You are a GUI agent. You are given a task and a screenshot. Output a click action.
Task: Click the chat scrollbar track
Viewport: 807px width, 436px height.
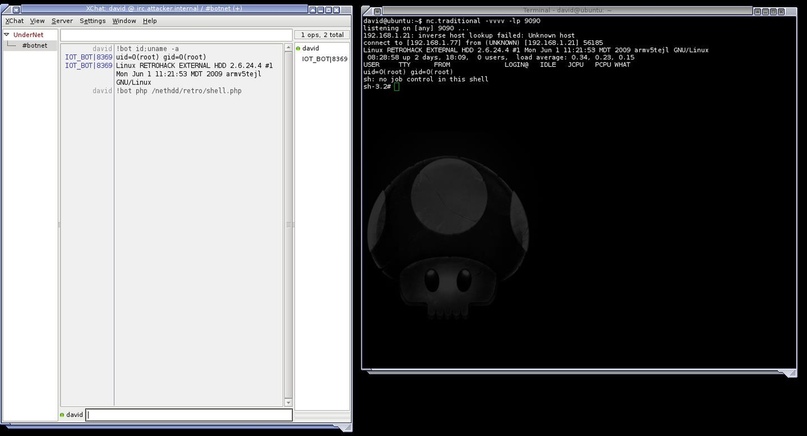[288, 225]
